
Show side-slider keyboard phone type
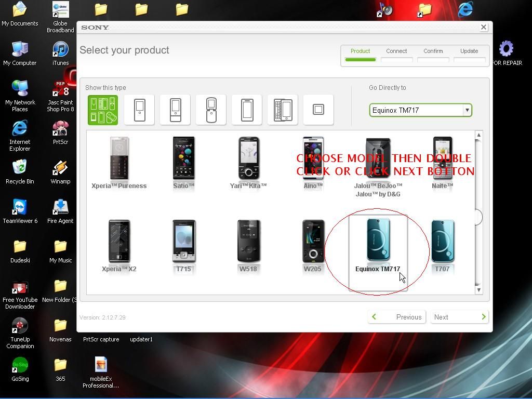(x=283, y=110)
